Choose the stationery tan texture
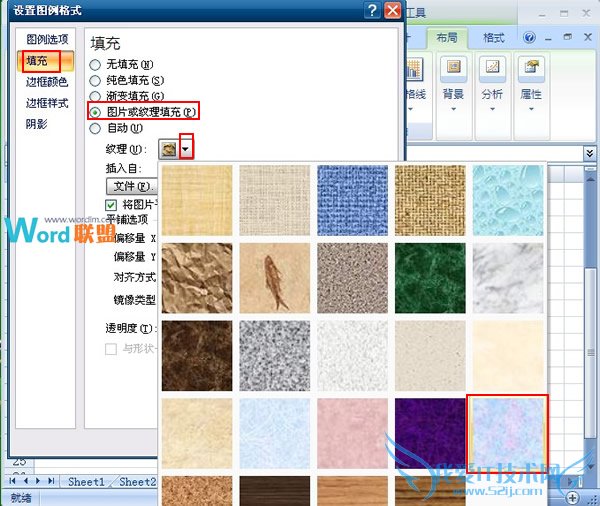600x506 pixels. (197, 433)
